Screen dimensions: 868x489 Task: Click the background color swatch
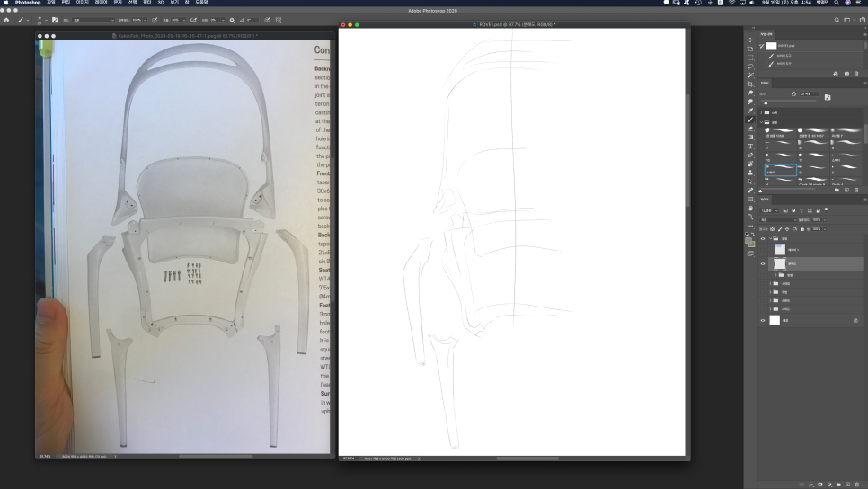(752, 244)
